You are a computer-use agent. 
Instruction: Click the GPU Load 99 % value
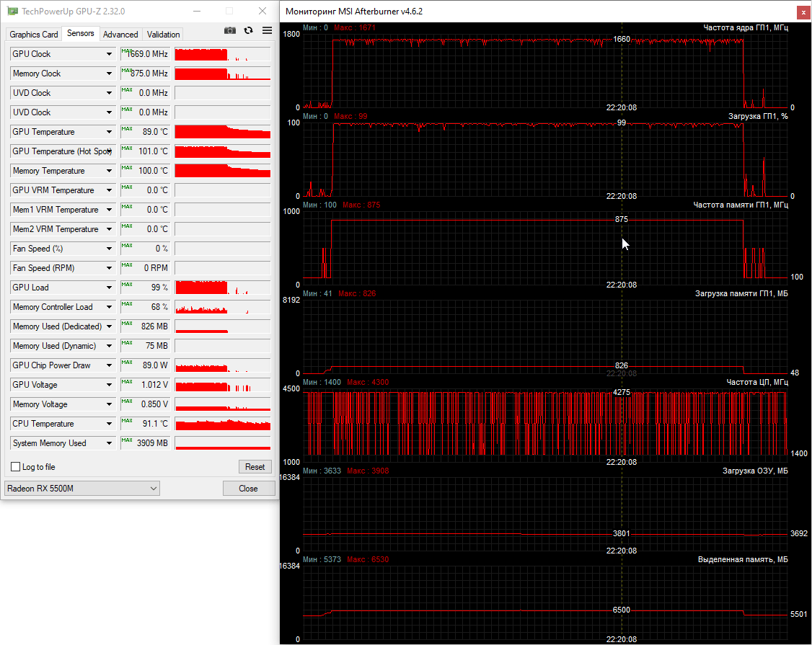[146, 288]
